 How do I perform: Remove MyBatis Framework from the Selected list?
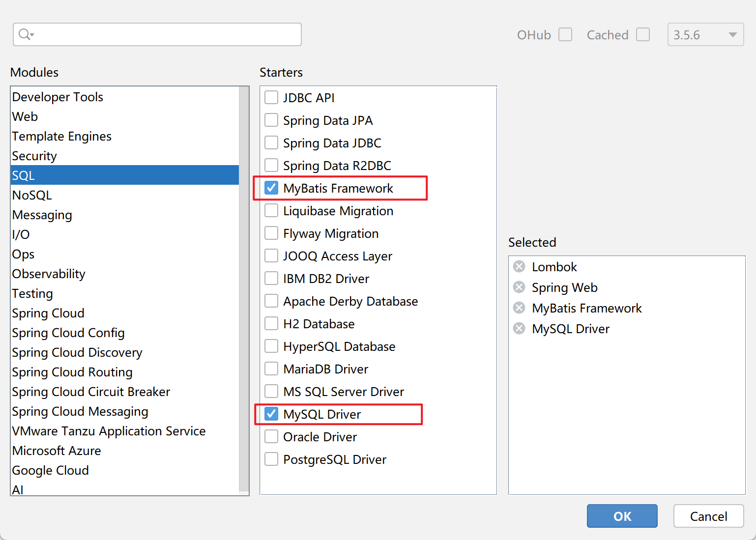coord(519,308)
